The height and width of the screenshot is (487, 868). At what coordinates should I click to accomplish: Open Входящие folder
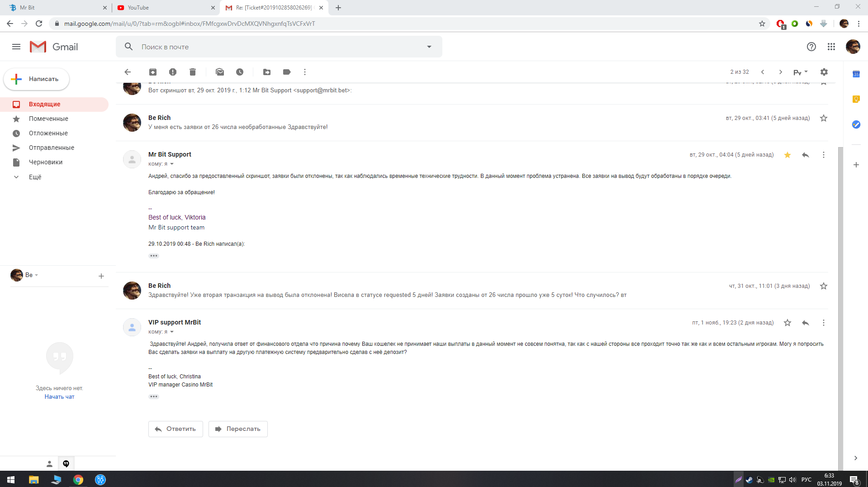54,104
